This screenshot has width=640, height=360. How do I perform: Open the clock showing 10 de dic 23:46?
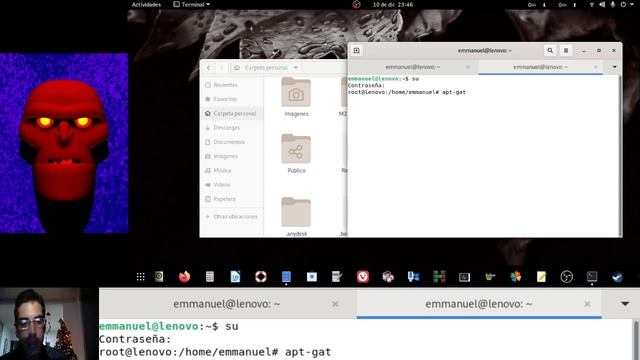coord(393,4)
